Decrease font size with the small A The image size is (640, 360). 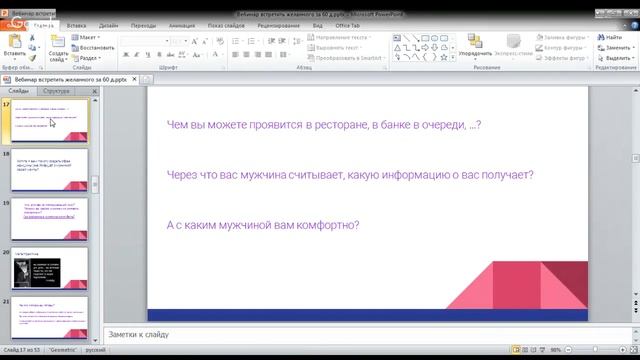point(205,41)
